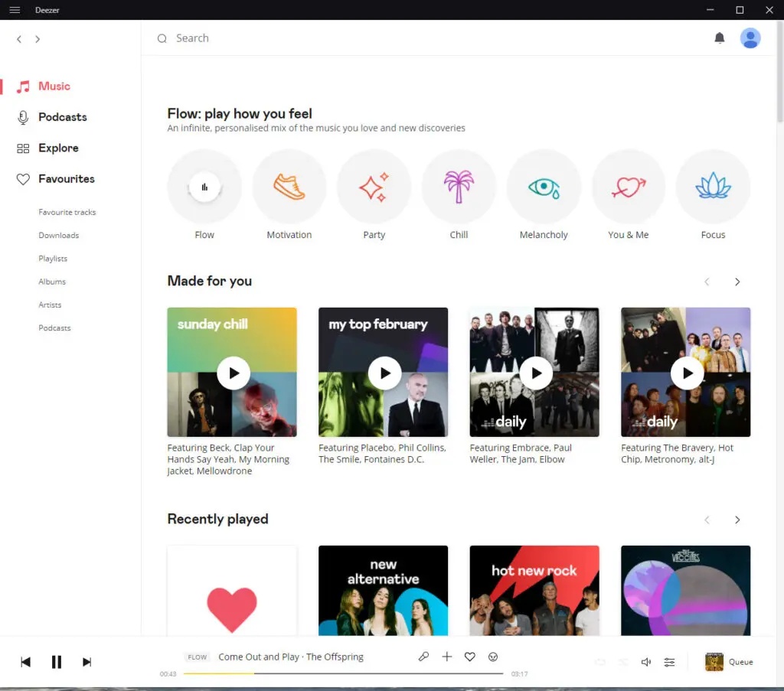Click the search magnifier icon

pyautogui.click(x=162, y=38)
